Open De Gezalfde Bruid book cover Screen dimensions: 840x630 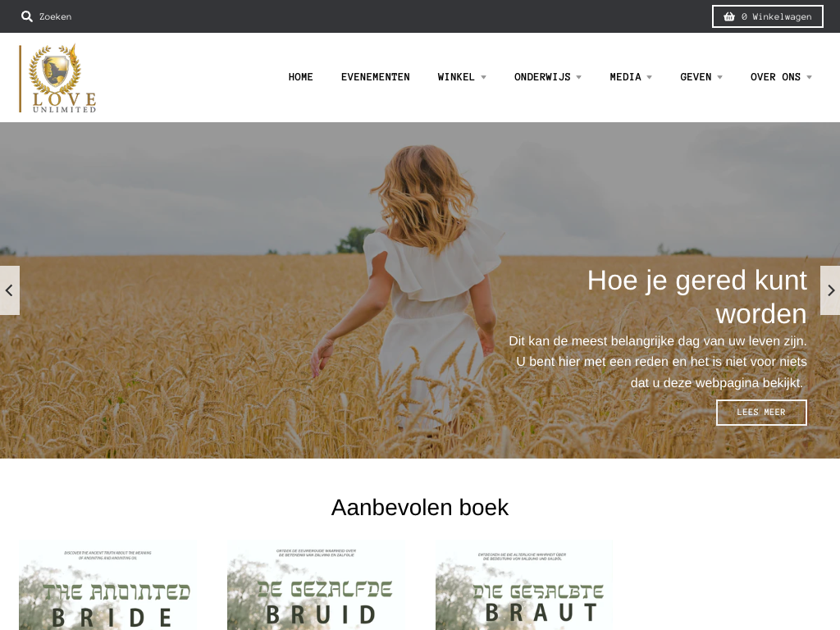pos(316,585)
